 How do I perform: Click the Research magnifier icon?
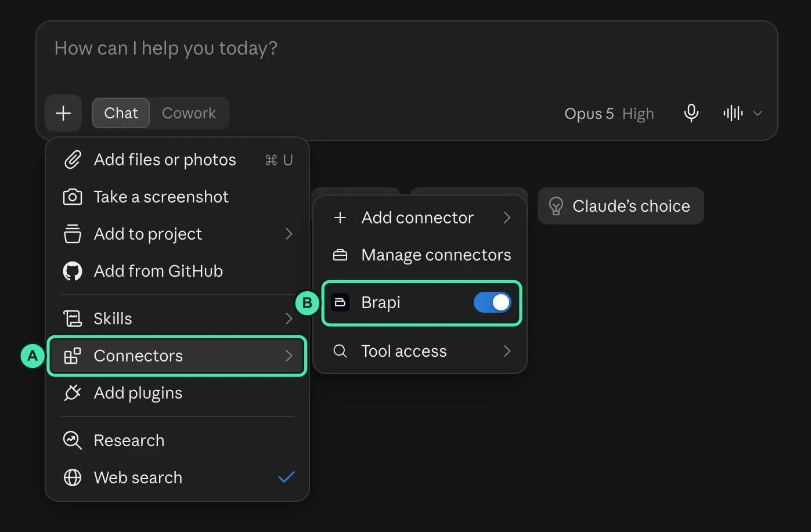click(x=73, y=440)
